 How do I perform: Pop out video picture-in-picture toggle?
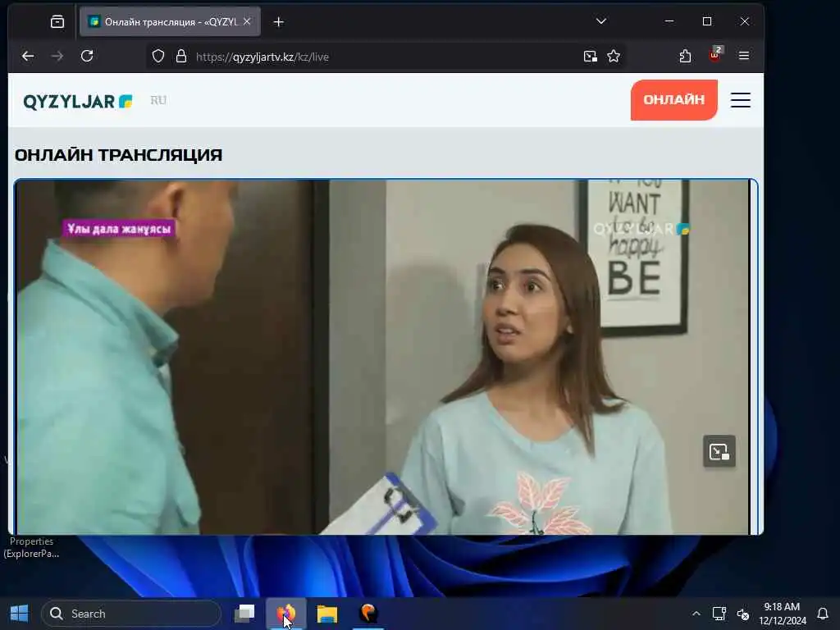click(x=719, y=452)
